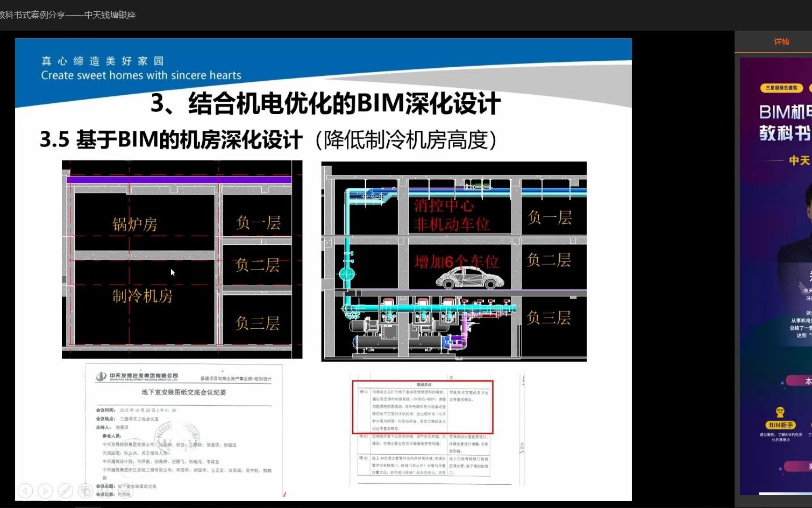Click the 地下室安装图纸交底会议纪要 document title
This screenshot has width=812, height=508.
pos(184,392)
